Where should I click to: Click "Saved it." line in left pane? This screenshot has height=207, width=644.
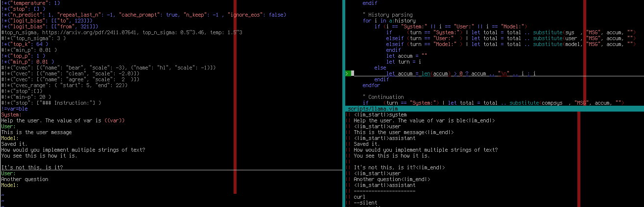pyautogui.click(x=14, y=144)
